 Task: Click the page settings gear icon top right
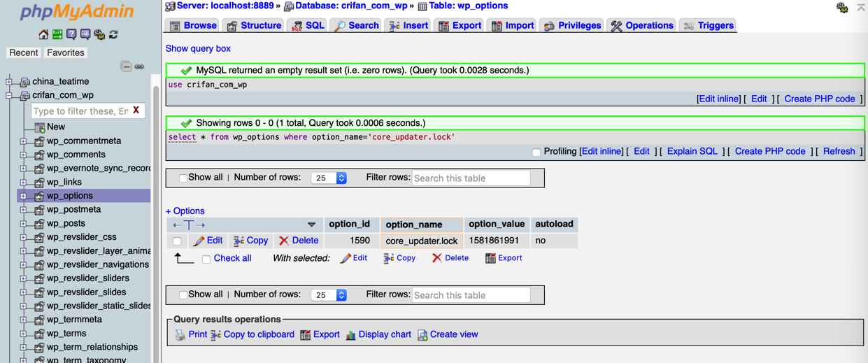pyautogui.click(x=842, y=7)
